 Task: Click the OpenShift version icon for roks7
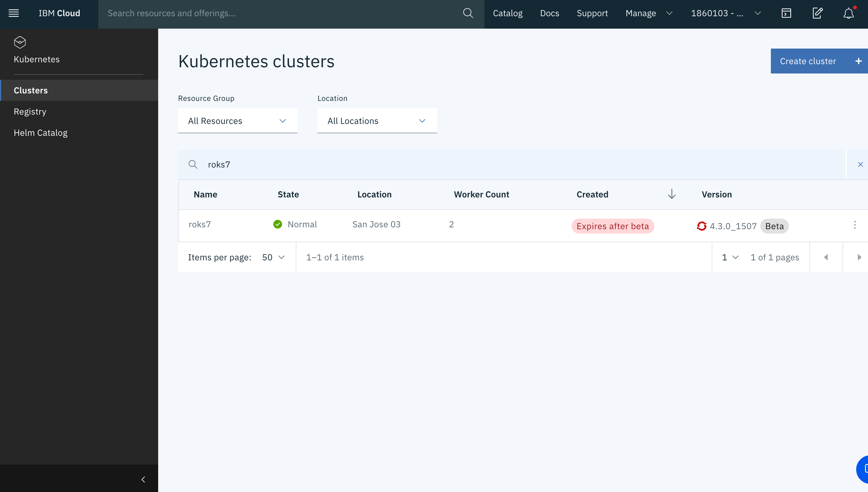tap(702, 226)
